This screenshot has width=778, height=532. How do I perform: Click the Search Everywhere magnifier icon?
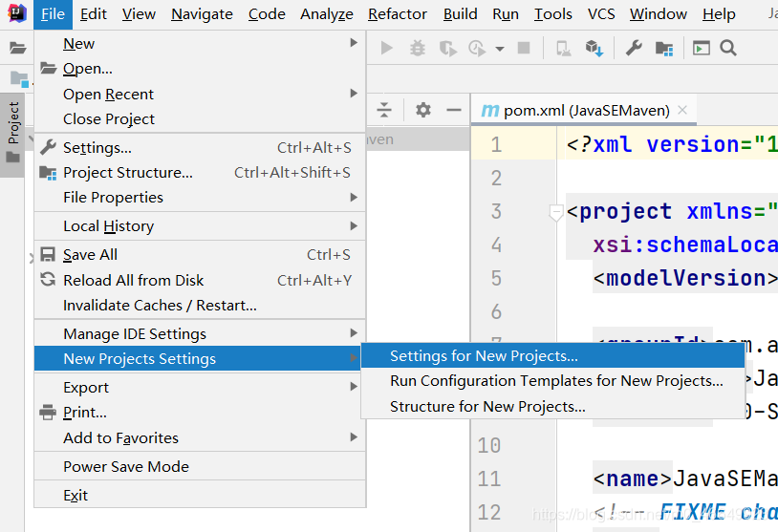728,48
